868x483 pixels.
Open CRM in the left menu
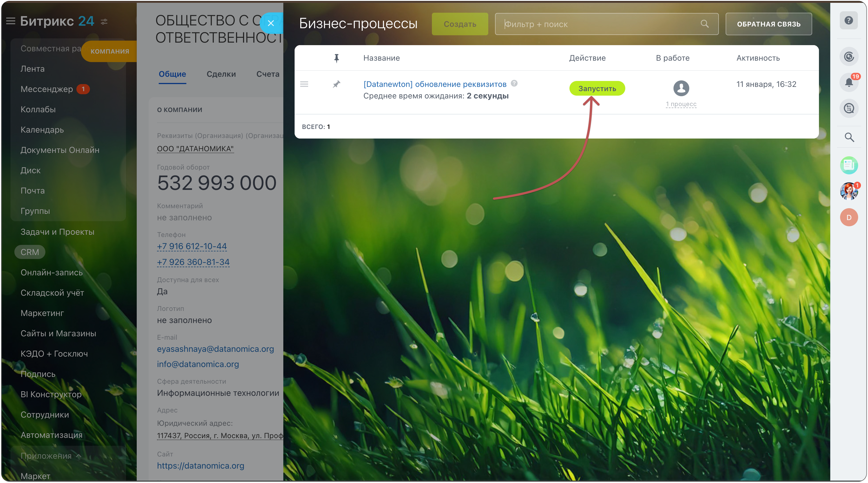click(x=30, y=252)
